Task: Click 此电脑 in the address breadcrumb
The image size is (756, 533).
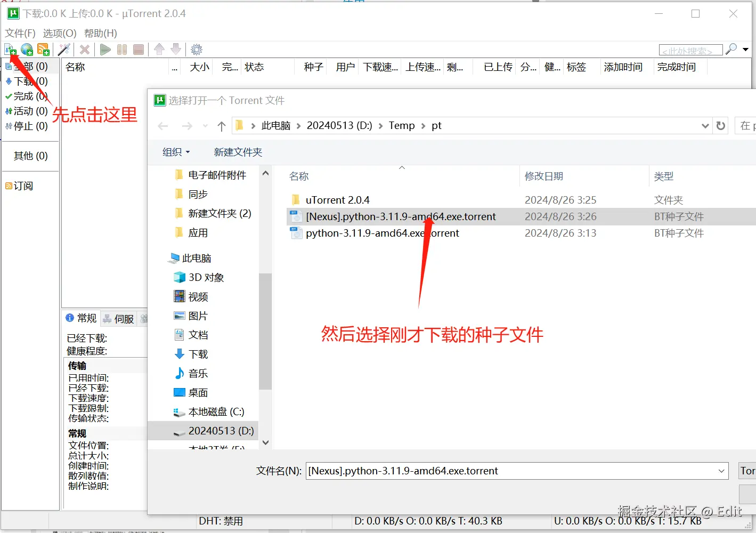Action: coord(276,126)
